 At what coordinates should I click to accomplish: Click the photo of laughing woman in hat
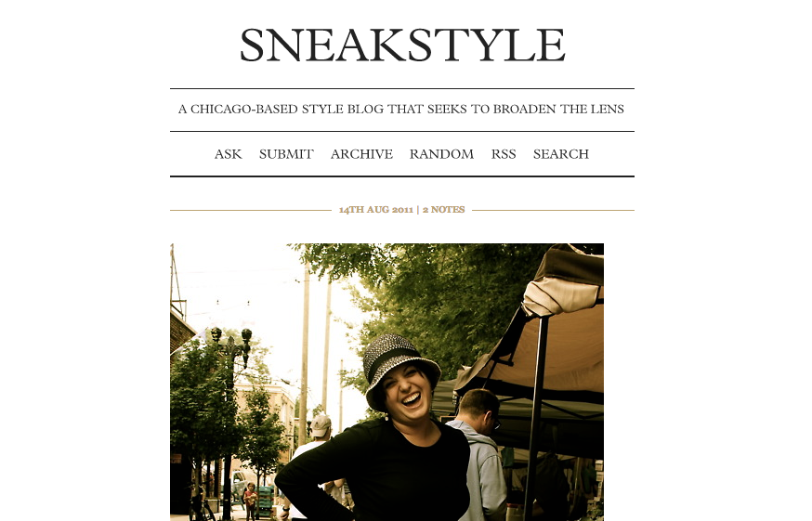pos(386,383)
